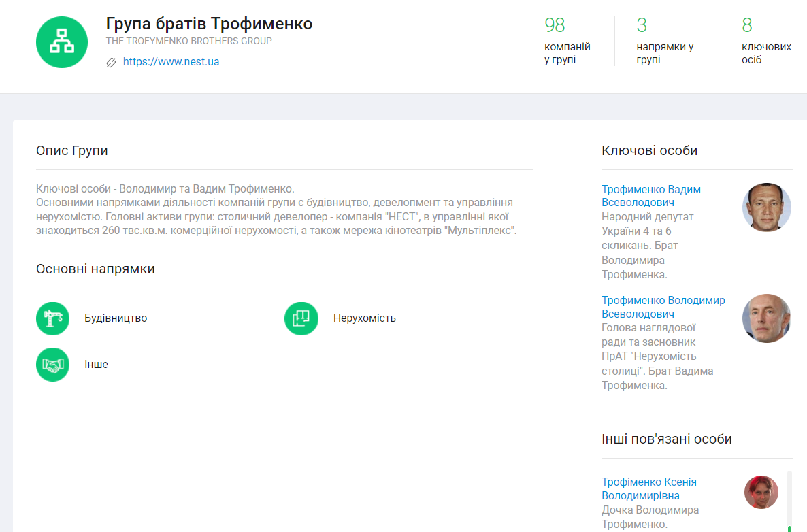
Task: Click the related persons list scrollbar
Action: pos(789,500)
